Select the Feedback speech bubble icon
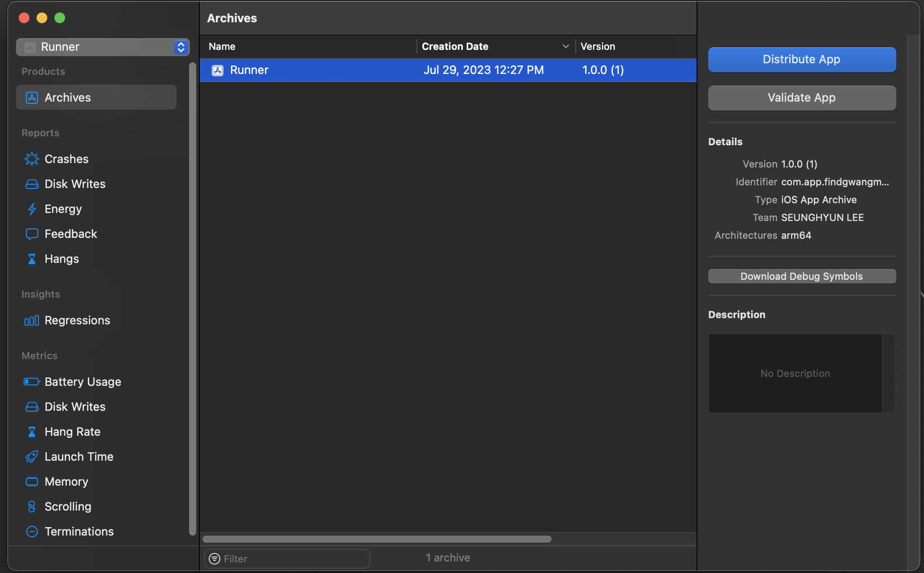This screenshot has height=573, width=924. tap(32, 234)
